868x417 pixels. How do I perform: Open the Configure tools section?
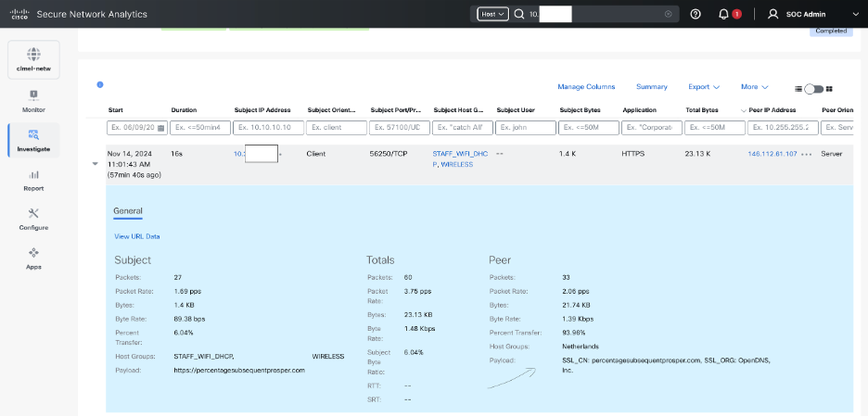tap(33, 219)
